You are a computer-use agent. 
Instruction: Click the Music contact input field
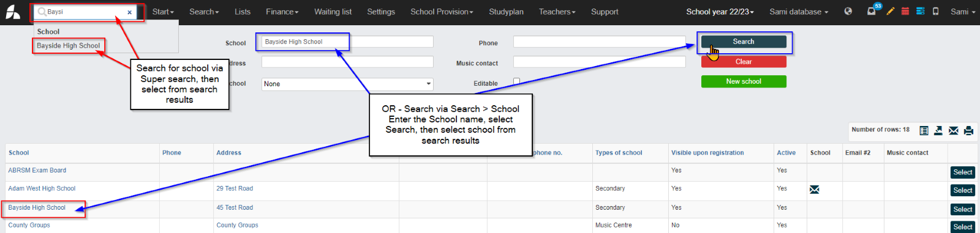(599, 62)
